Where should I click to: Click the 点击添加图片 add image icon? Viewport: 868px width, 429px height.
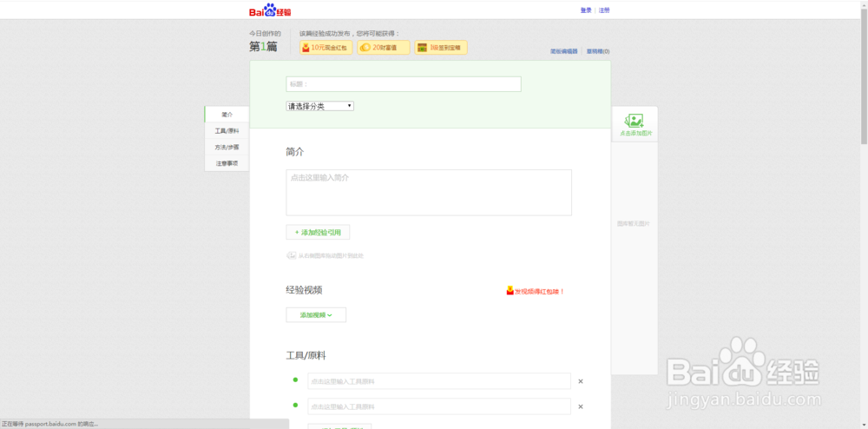[x=635, y=124]
